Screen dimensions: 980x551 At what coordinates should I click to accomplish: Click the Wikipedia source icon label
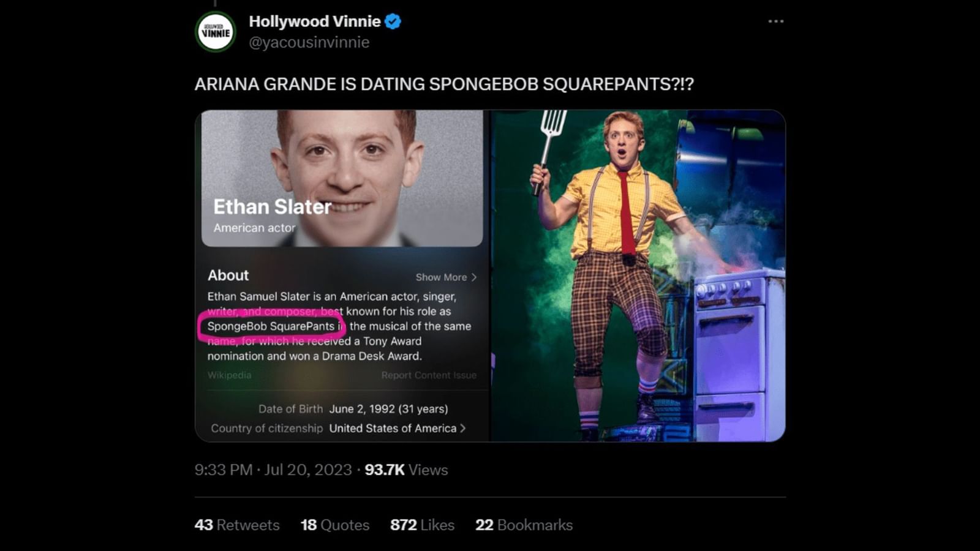coord(229,375)
